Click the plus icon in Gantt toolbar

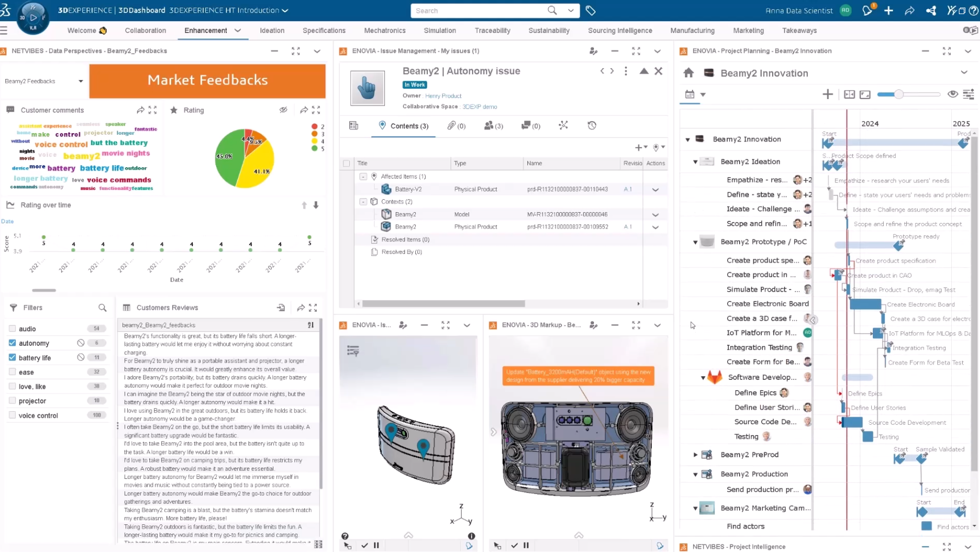[x=827, y=95]
